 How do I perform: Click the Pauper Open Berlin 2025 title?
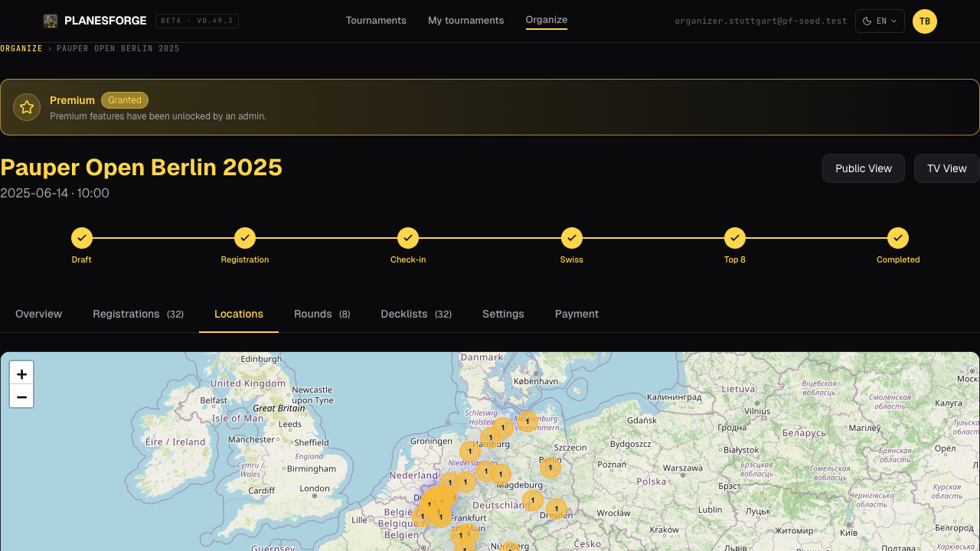coord(142,167)
